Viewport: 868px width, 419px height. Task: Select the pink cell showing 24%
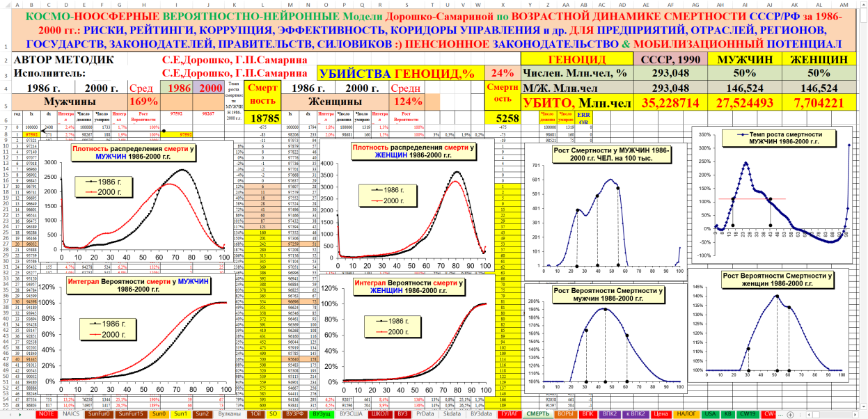point(502,73)
